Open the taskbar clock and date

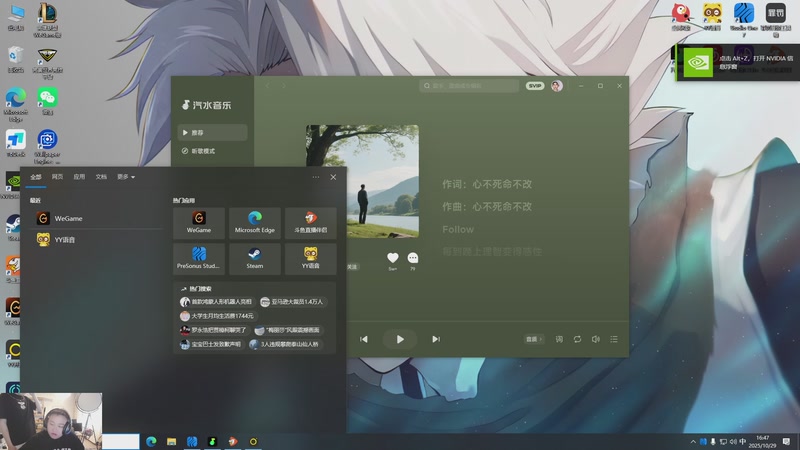coord(762,442)
